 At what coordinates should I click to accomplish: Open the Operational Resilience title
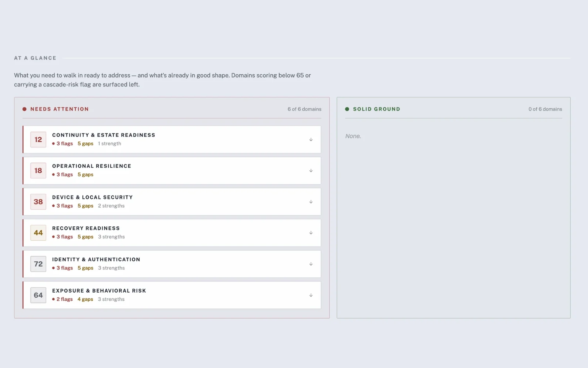click(x=92, y=166)
